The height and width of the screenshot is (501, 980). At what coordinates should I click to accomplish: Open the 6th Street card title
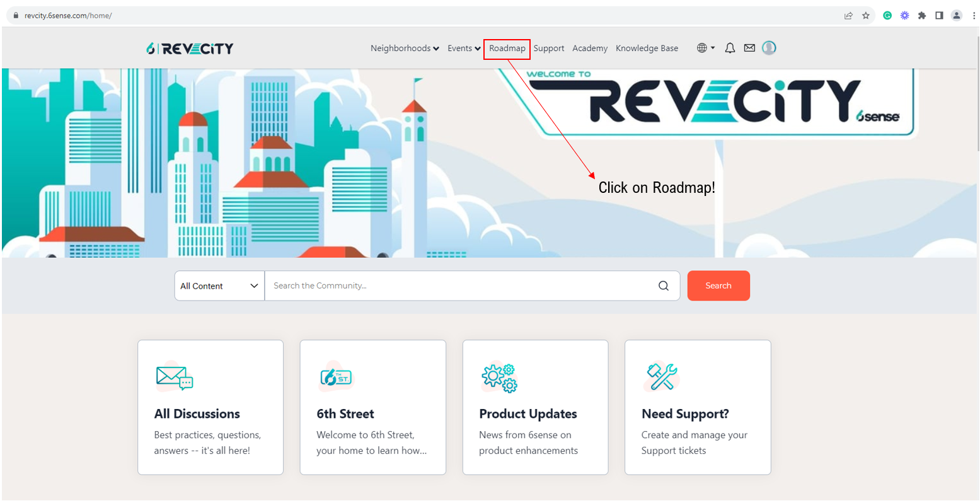pos(345,414)
